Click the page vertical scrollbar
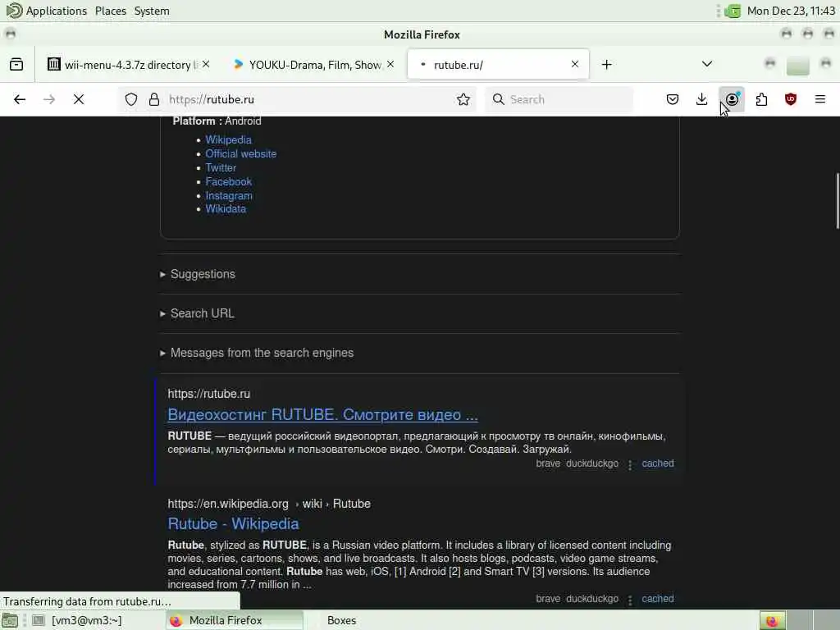Image resolution: width=840 pixels, height=630 pixels. [837, 201]
